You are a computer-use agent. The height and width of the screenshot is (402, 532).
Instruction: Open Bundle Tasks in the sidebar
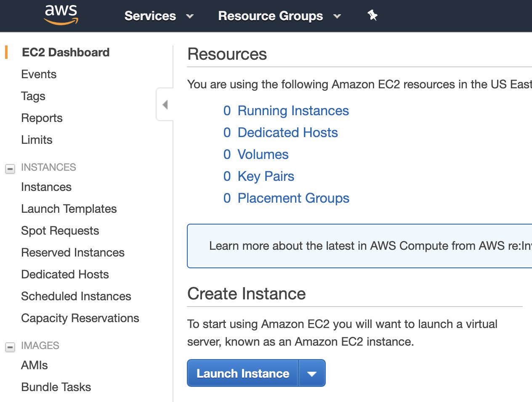click(56, 387)
